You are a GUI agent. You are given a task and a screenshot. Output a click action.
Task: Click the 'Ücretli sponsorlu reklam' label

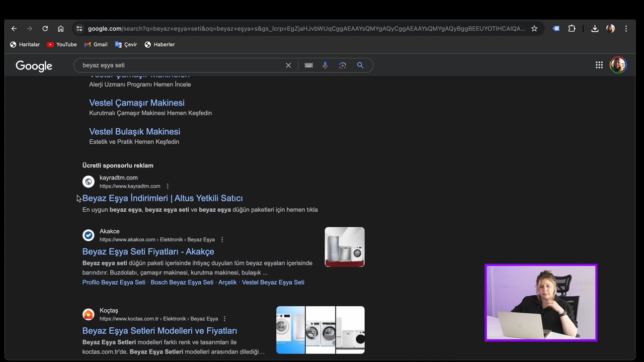[118, 165]
